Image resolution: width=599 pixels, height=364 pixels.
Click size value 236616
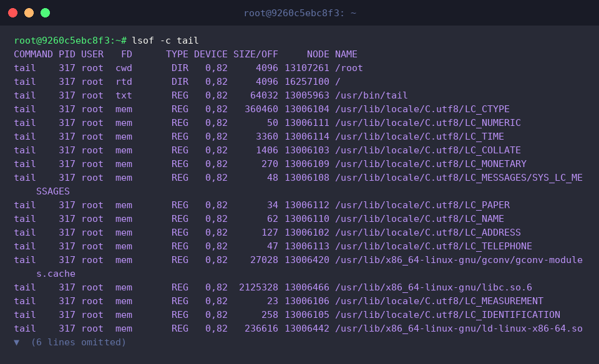tap(261, 329)
